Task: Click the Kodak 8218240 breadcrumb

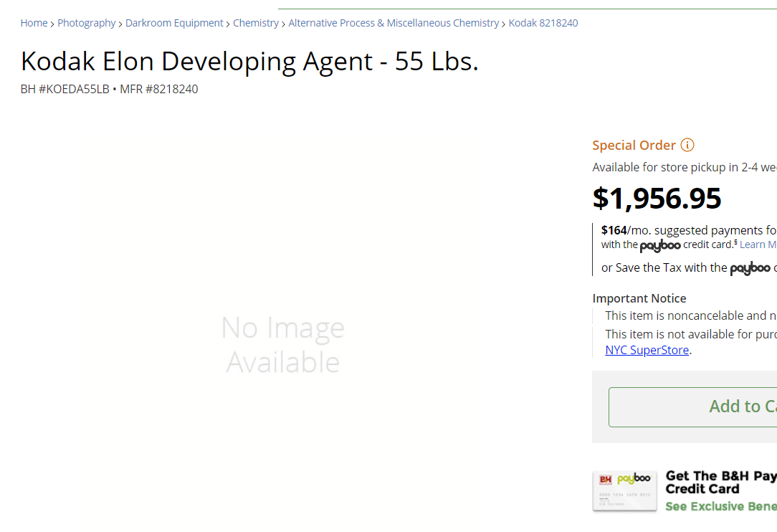Action: pos(543,23)
